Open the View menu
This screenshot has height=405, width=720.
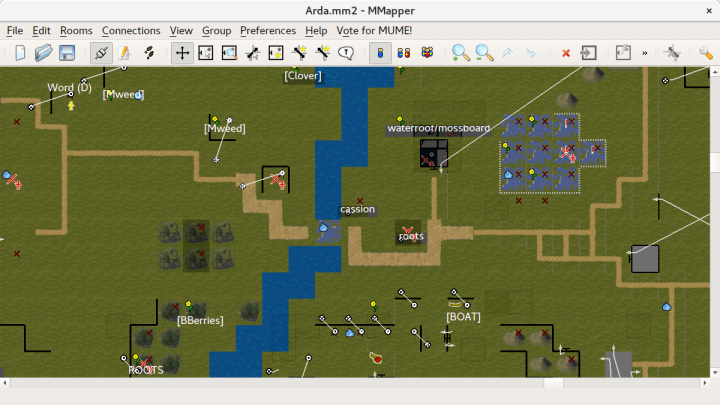(x=181, y=31)
